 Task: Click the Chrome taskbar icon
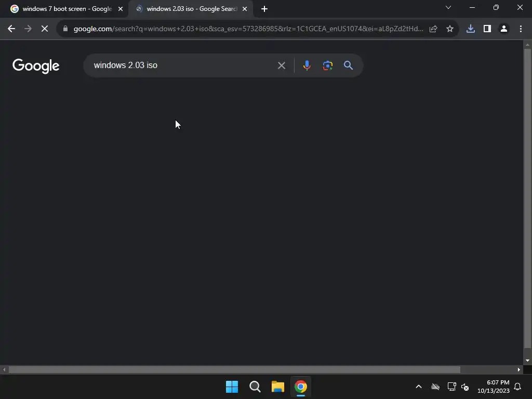[301, 387]
